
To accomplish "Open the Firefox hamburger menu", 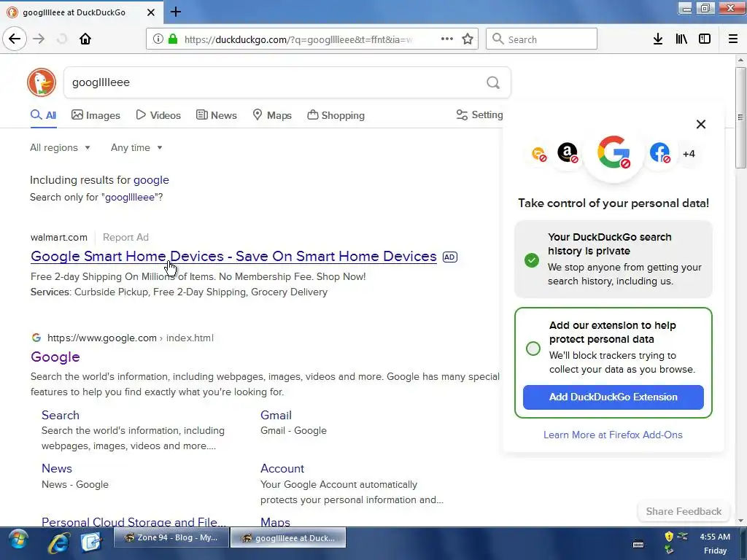I will coord(733,39).
